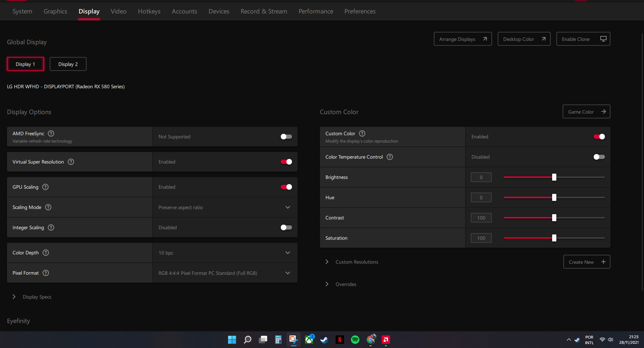
Task: Click Virtual Super Resolution help icon
Action: tap(71, 162)
